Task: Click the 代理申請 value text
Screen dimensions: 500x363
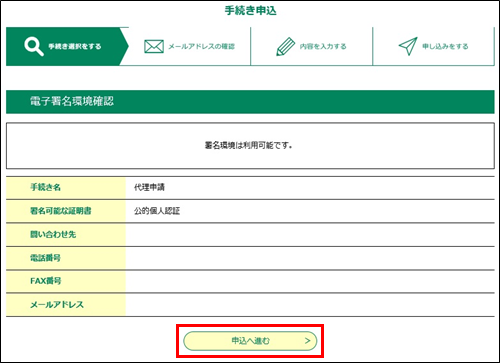Action: point(149,187)
